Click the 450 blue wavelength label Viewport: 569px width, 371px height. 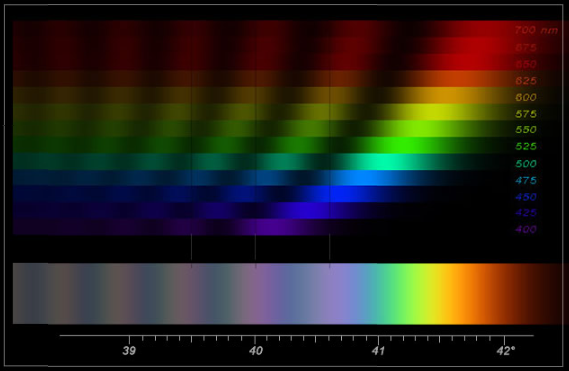pos(526,197)
